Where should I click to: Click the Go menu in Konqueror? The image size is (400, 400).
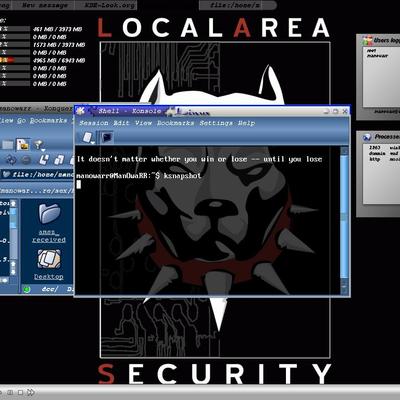(21, 120)
